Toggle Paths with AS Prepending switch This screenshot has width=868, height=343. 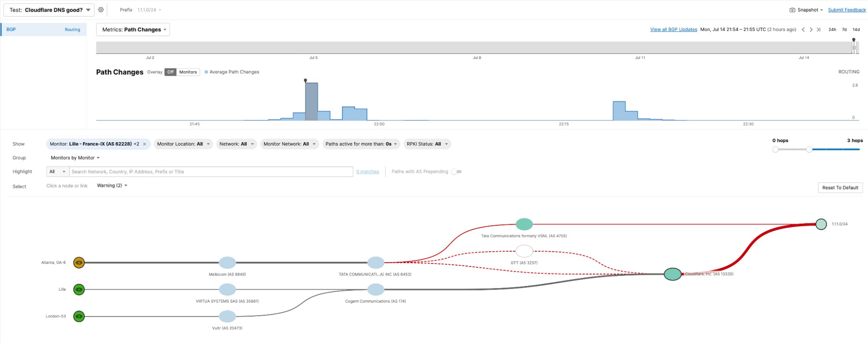(x=456, y=172)
